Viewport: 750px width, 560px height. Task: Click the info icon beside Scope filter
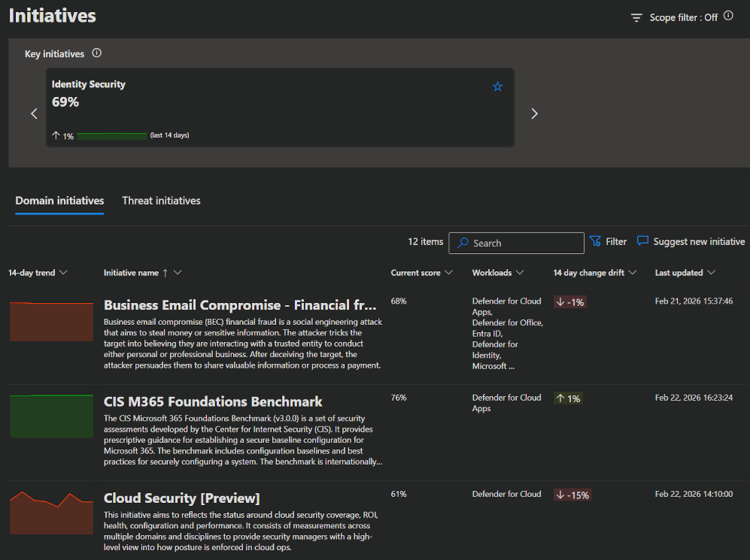728,16
